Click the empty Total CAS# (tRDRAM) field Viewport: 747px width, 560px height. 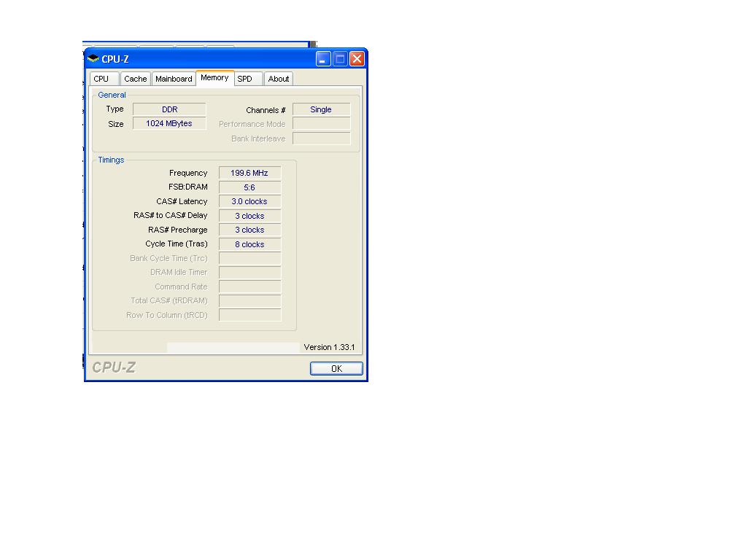tap(249, 301)
